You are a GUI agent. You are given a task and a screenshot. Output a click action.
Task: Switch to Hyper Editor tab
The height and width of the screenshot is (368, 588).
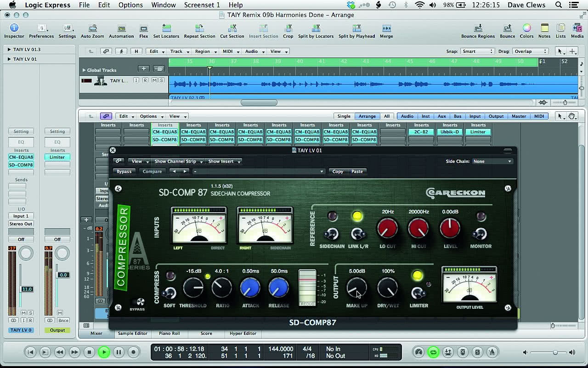(243, 333)
